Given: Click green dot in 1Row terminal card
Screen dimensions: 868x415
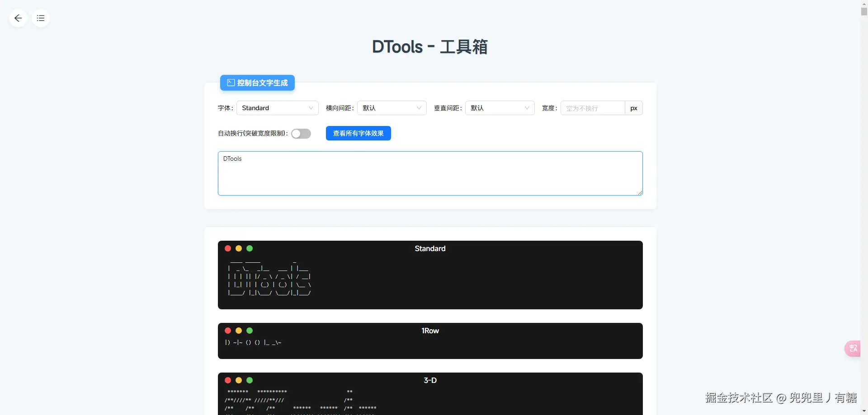Looking at the screenshot, I should 250,331.
